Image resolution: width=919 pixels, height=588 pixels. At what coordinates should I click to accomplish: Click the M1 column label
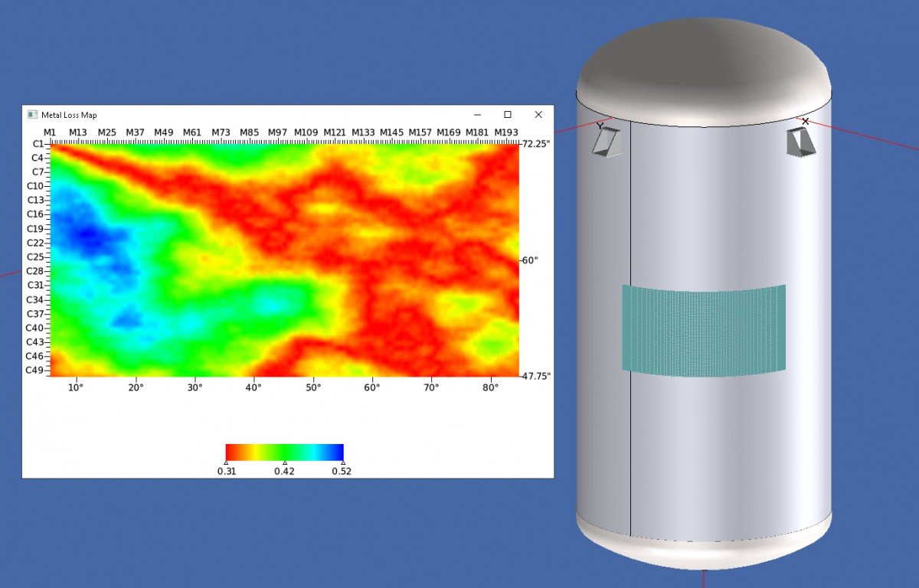point(50,132)
